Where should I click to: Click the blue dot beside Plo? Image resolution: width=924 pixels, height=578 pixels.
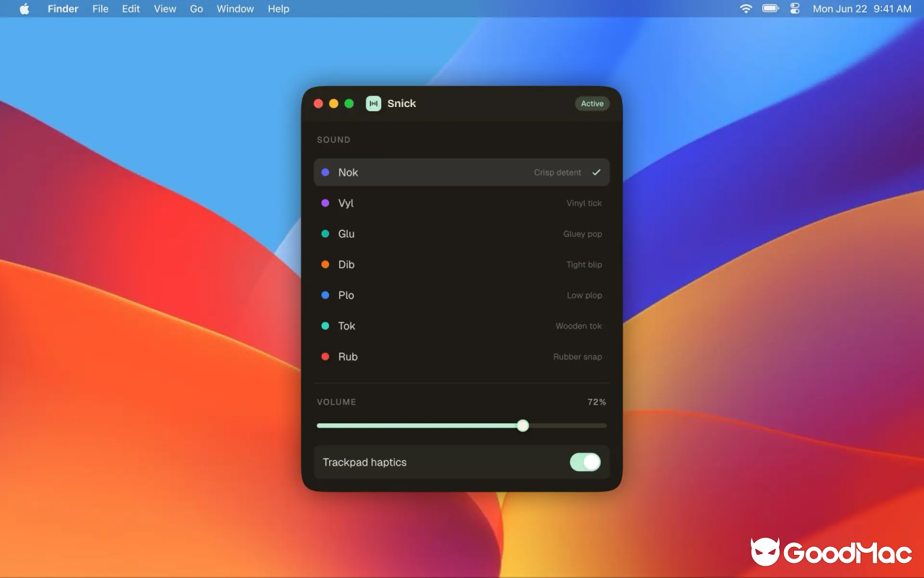coord(326,295)
